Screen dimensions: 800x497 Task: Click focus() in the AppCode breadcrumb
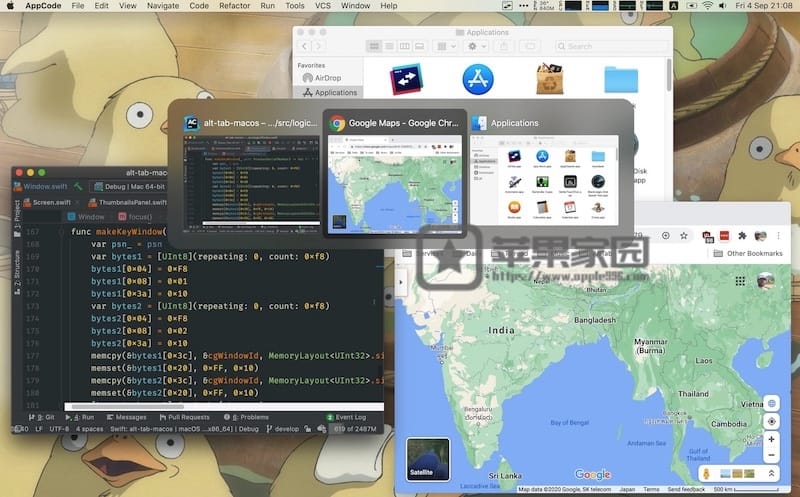pos(135,217)
